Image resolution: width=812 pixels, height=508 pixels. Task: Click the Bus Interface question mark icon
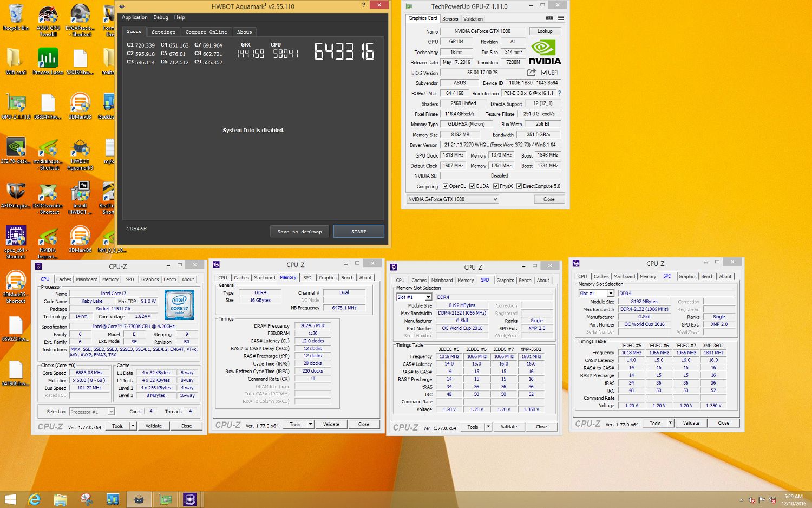(559, 93)
